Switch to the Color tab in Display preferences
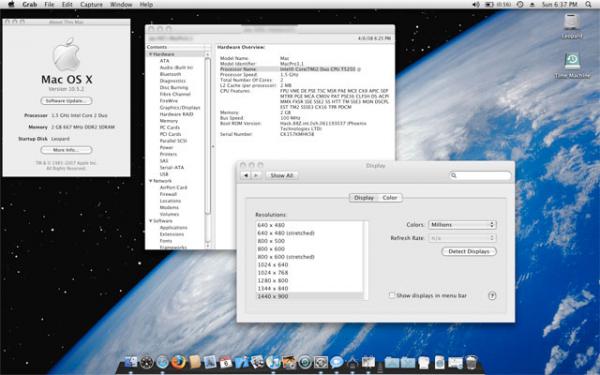Screen dimensions: 600x375 point(390,198)
